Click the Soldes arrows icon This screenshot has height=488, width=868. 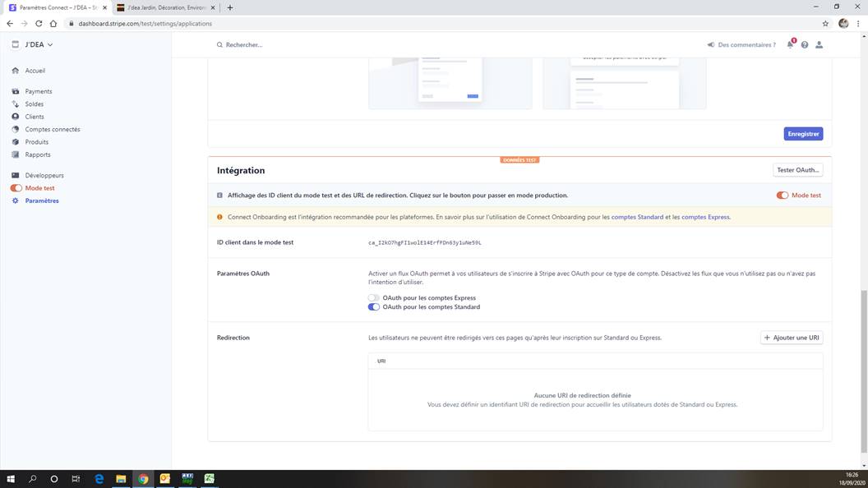click(16, 104)
